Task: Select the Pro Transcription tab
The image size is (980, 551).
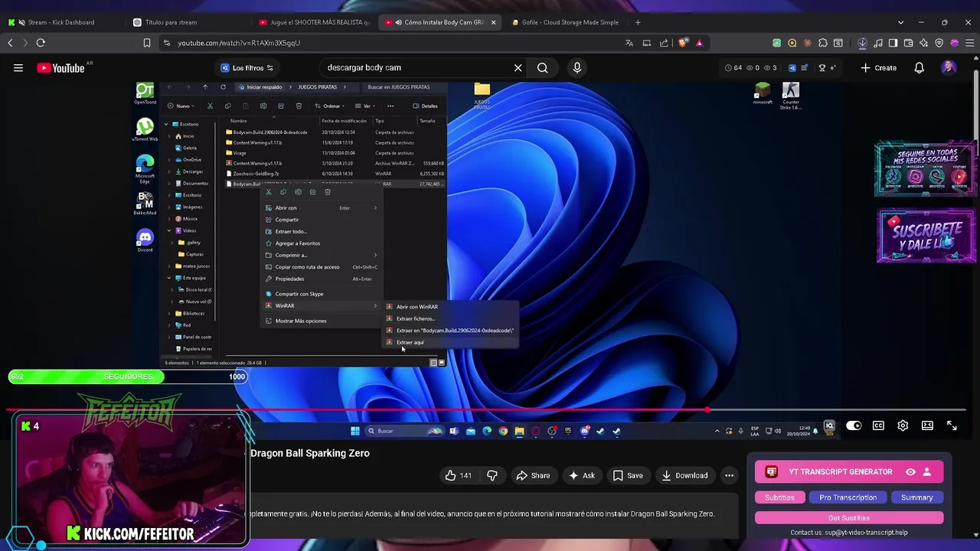Action: pyautogui.click(x=848, y=497)
